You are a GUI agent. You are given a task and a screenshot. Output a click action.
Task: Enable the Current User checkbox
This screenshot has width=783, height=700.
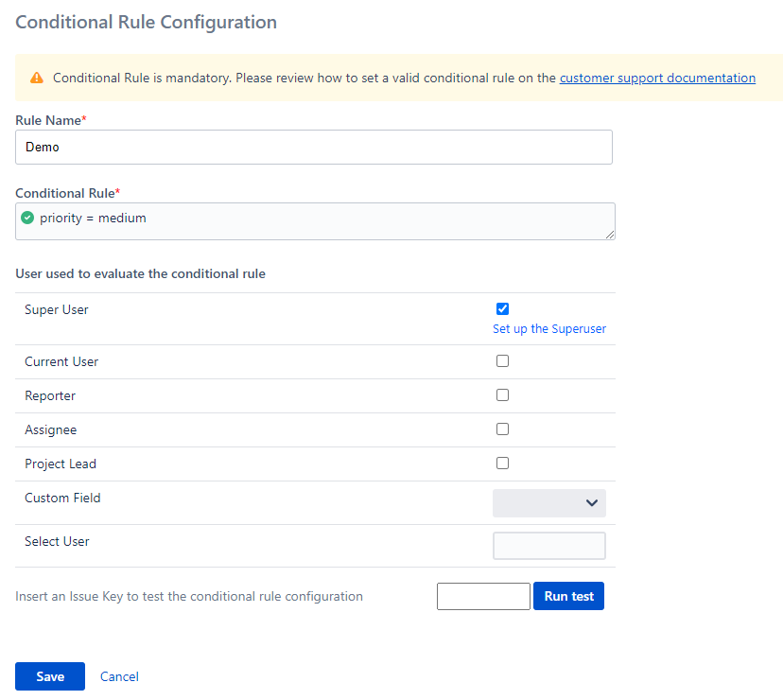tap(502, 361)
